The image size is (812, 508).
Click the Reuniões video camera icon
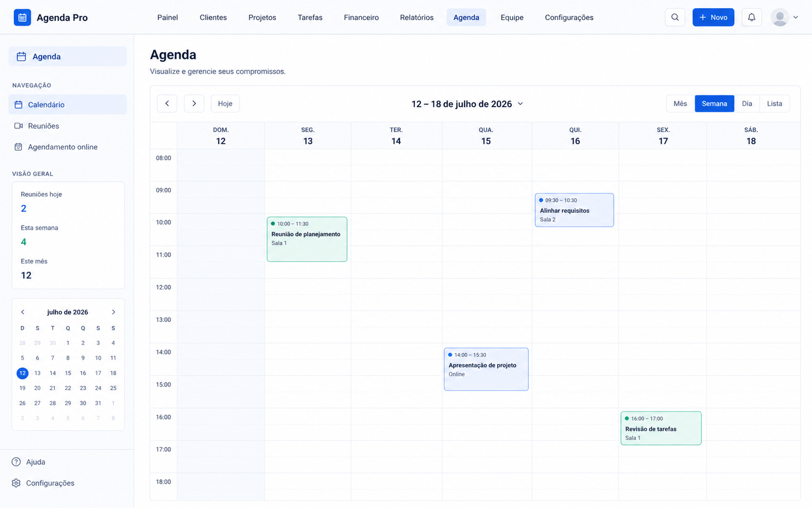tap(19, 126)
